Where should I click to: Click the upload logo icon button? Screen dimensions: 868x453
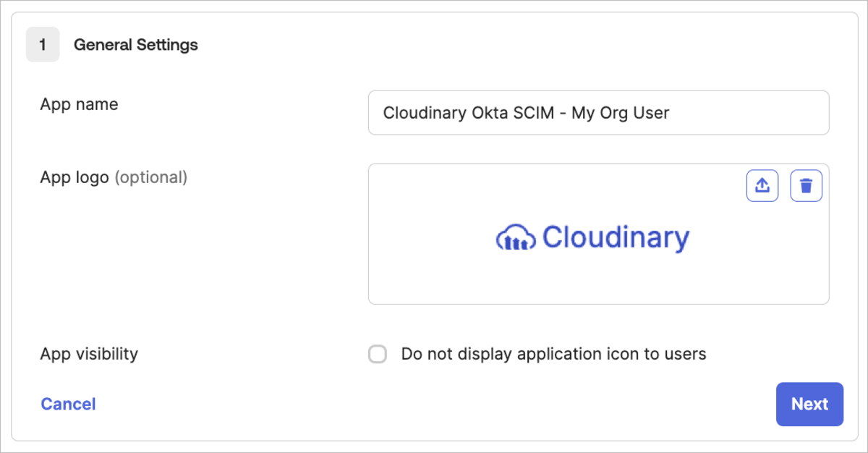pos(762,186)
